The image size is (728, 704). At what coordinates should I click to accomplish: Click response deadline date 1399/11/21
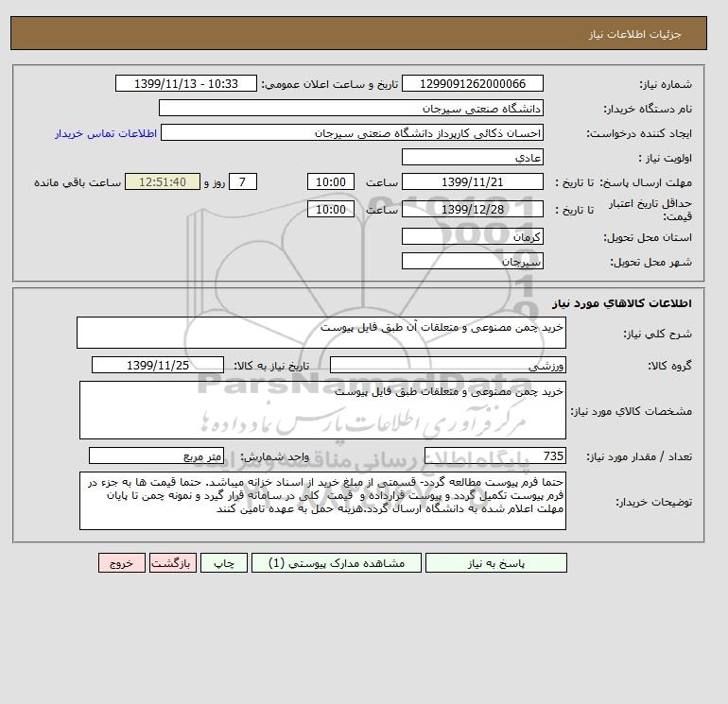[472, 182]
